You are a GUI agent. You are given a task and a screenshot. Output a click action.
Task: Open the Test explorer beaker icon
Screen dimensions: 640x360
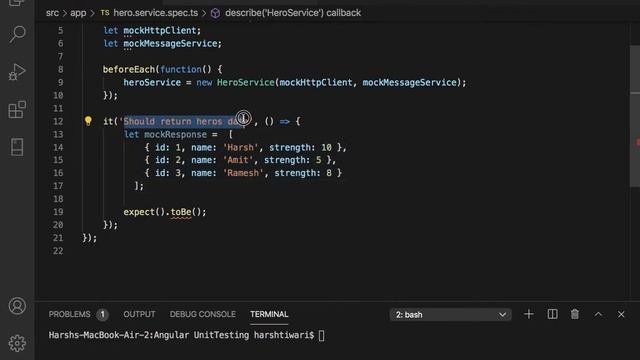pos(17,147)
